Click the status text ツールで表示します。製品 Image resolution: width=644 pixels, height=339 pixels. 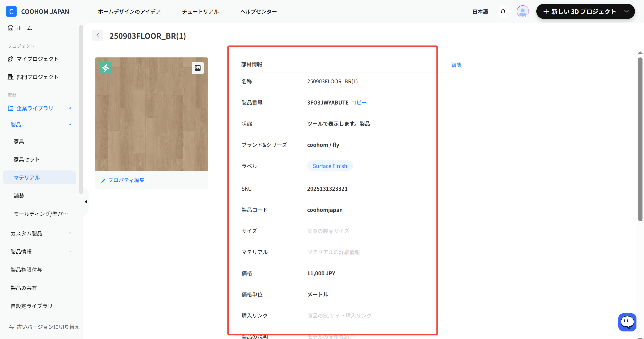(338, 124)
